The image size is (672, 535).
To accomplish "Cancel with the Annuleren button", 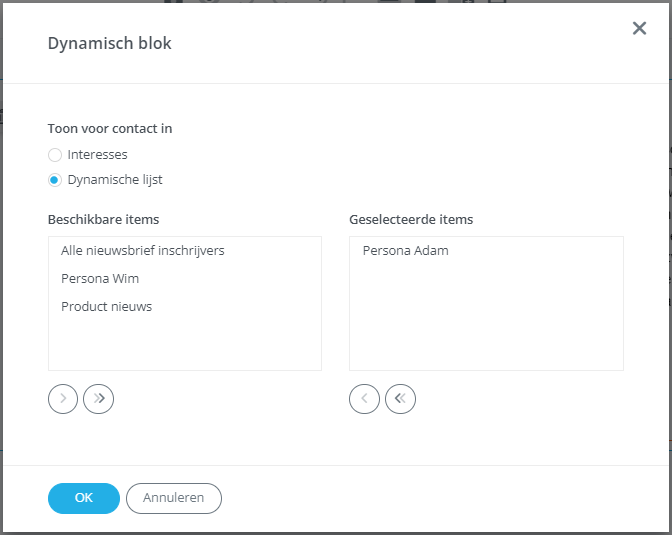I will (x=174, y=498).
